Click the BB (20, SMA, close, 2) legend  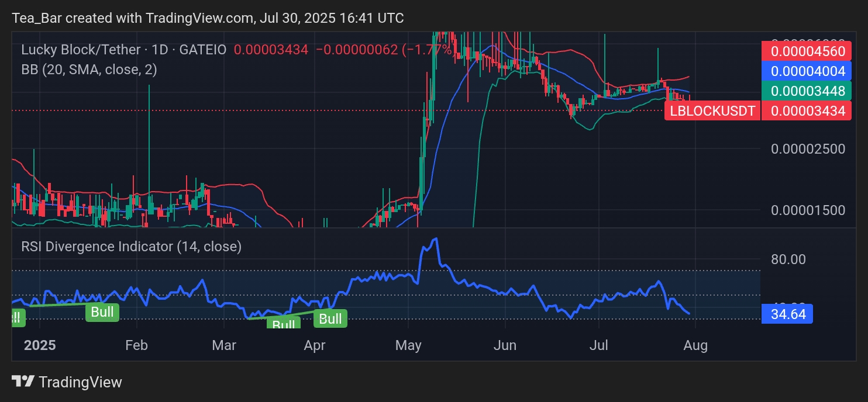89,70
